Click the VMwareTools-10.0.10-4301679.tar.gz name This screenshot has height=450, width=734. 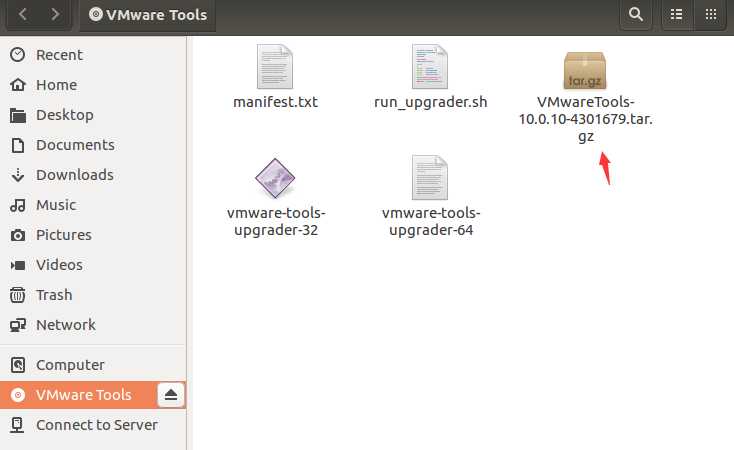(x=586, y=119)
